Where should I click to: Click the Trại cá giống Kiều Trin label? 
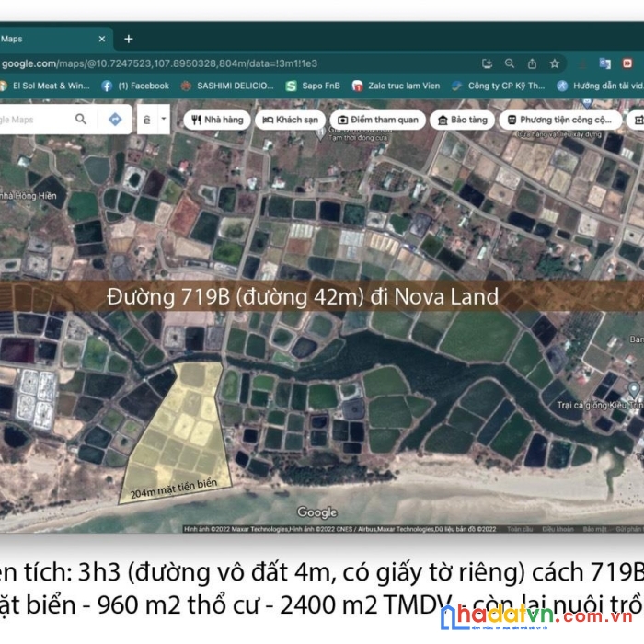(x=600, y=406)
